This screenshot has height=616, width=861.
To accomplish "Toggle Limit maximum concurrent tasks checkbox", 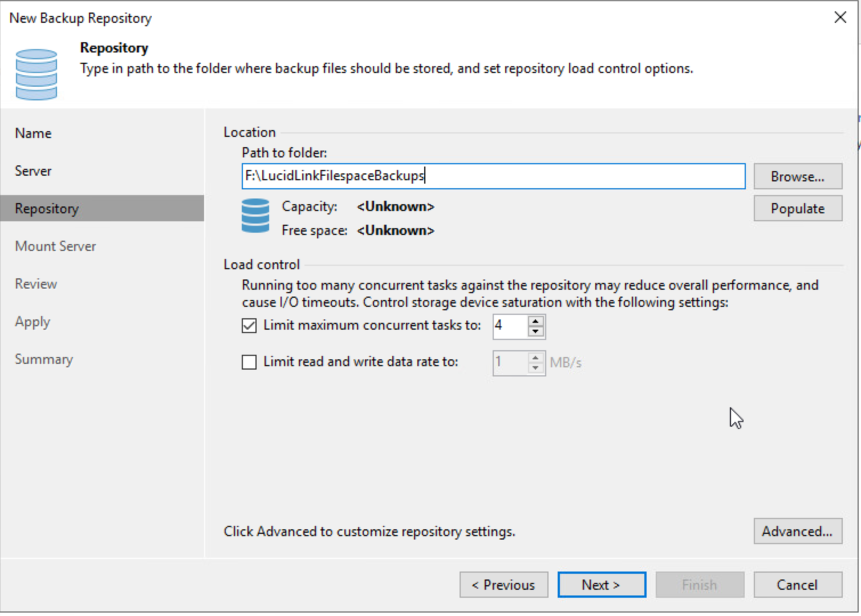I will [x=249, y=326].
